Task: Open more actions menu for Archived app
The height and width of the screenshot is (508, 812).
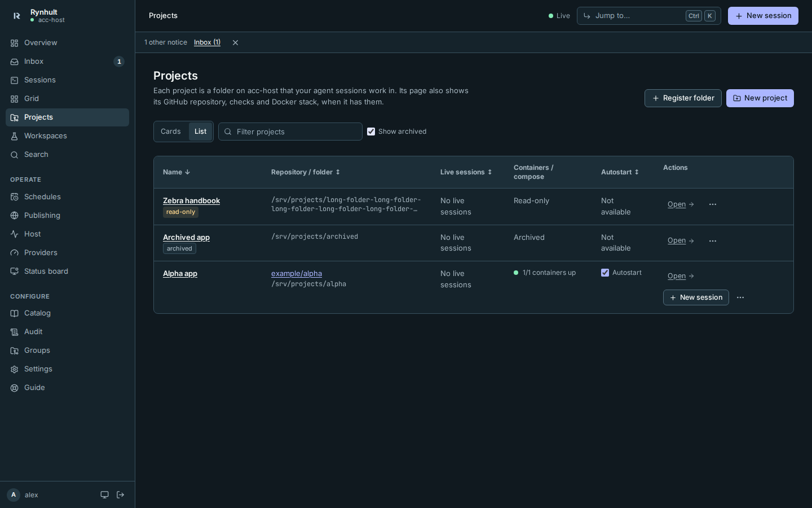Action: click(x=713, y=241)
